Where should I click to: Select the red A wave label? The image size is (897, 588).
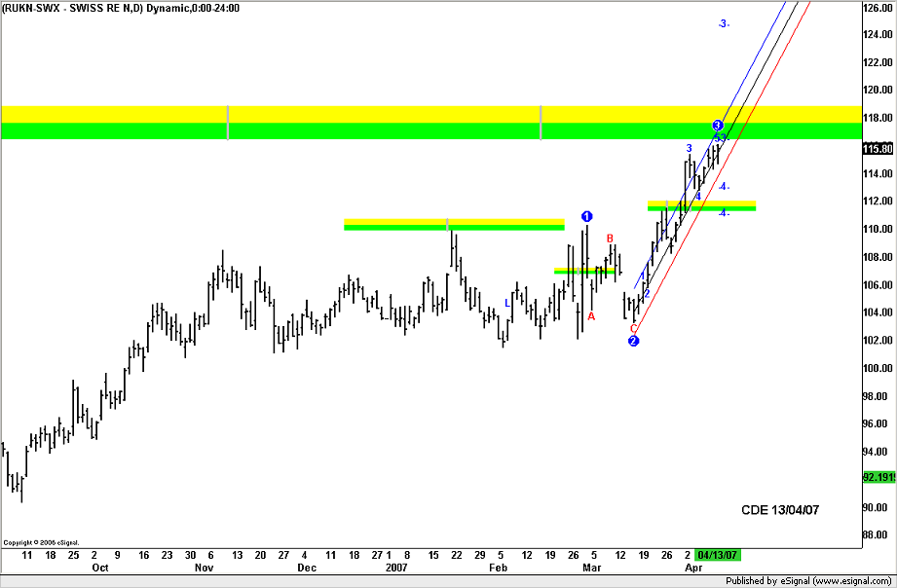(591, 315)
